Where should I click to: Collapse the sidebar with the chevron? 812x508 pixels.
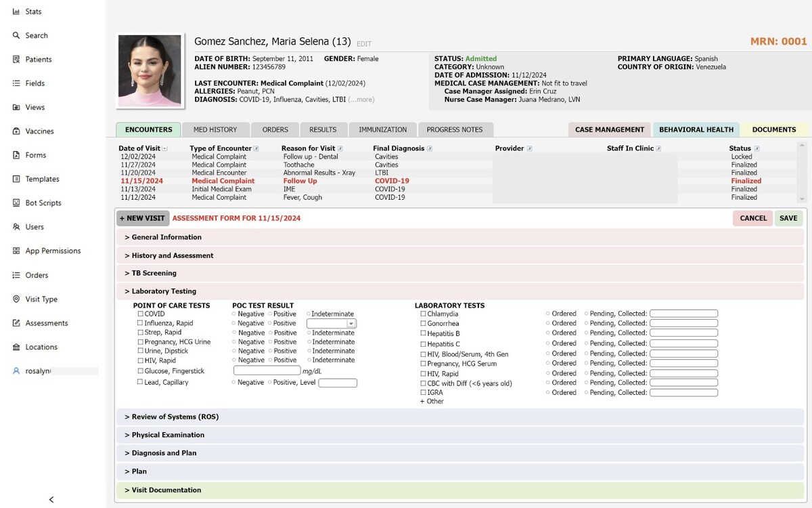tap(51, 500)
